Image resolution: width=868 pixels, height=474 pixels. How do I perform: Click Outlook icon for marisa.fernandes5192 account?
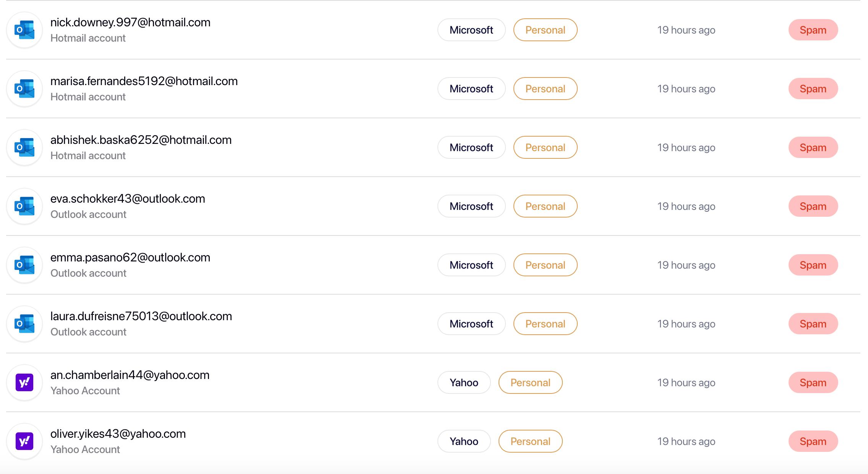point(24,89)
